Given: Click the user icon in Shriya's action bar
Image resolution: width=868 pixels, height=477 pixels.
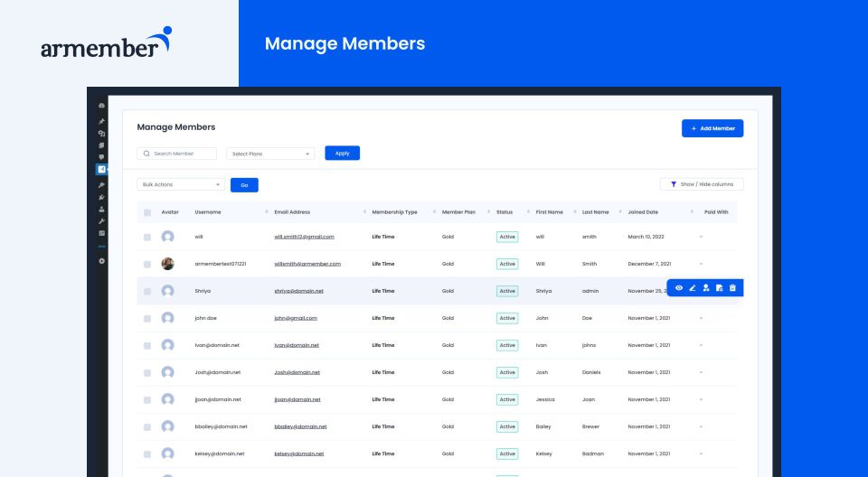Looking at the screenshot, I should [706, 288].
